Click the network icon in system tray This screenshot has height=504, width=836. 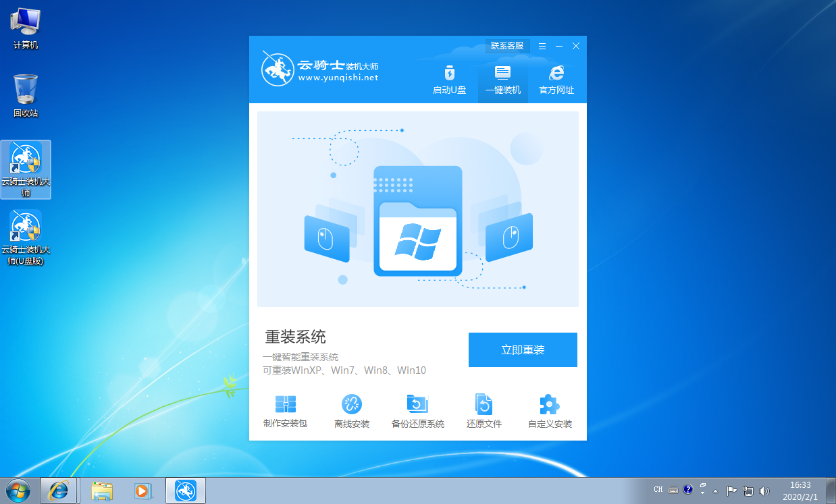tap(748, 491)
